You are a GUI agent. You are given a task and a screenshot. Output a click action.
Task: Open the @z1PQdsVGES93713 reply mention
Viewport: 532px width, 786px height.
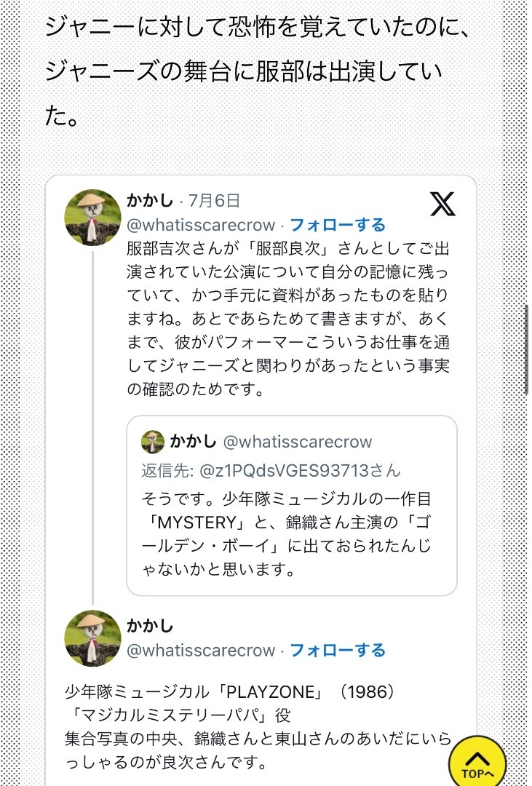coord(285,470)
